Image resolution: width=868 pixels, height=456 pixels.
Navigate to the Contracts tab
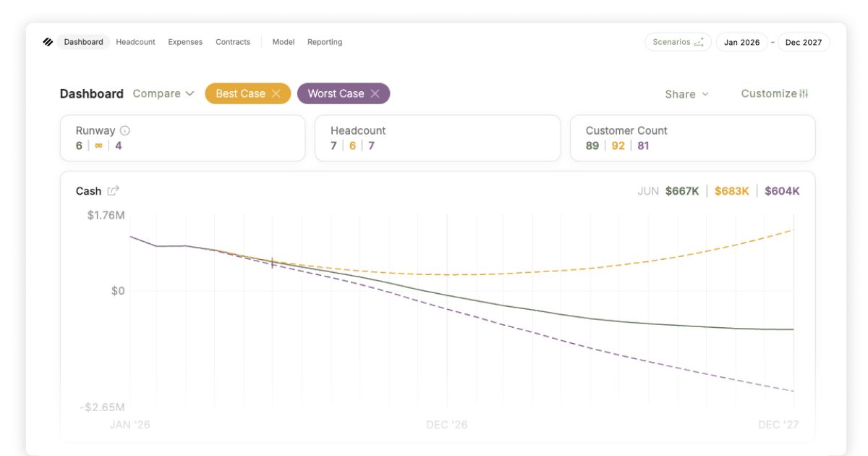click(x=233, y=42)
